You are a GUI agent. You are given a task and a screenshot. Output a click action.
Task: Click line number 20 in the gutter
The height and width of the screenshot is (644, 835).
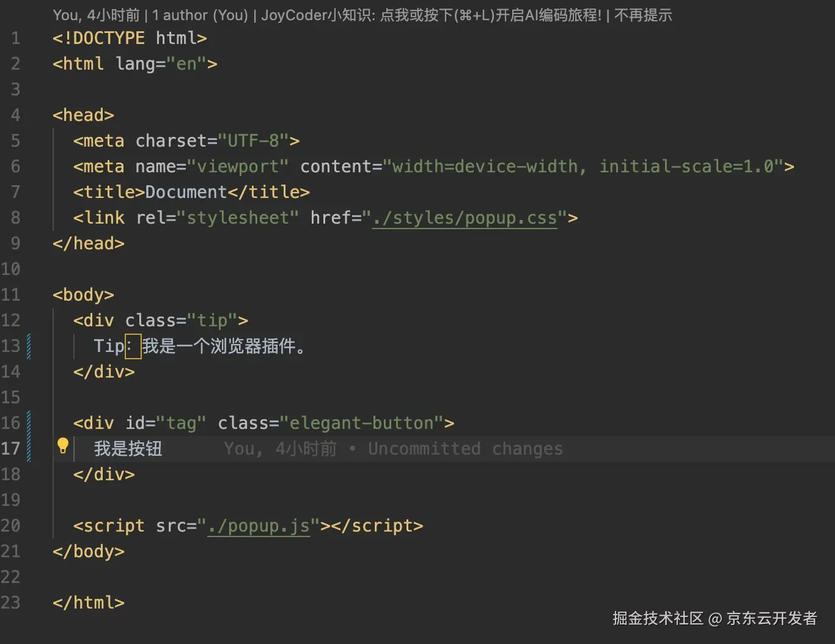pyautogui.click(x=10, y=526)
